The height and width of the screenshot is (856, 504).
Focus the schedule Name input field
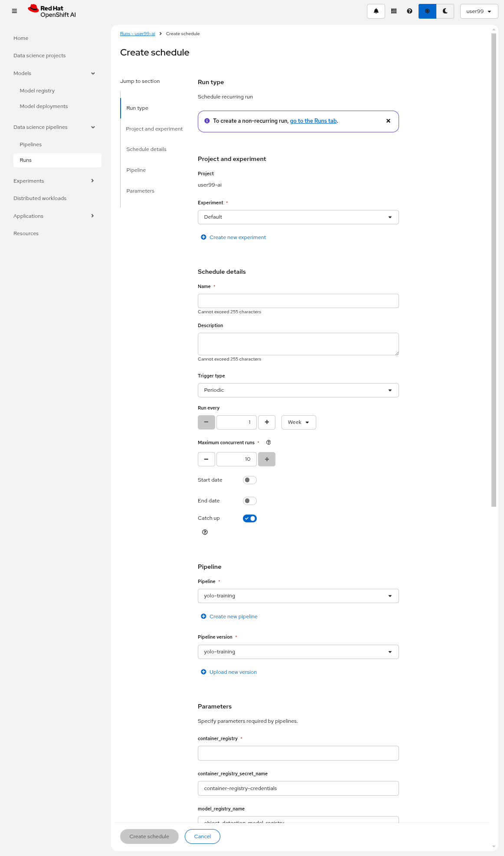(x=298, y=301)
